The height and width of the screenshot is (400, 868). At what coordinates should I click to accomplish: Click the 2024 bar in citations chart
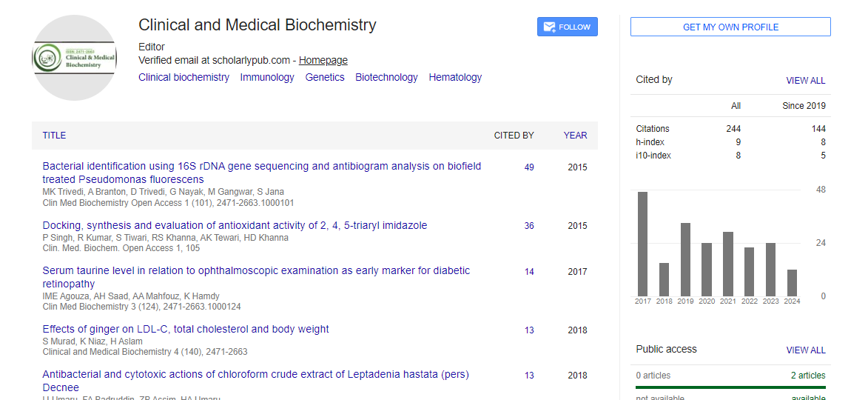pyautogui.click(x=793, y=282)
